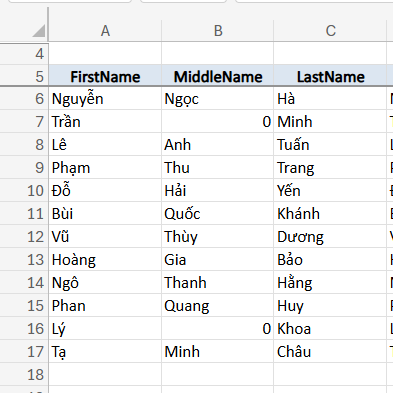Select the cell containing Trần
Image resolution: width=393 pixels, height=393 pixels.
point(105,122)
